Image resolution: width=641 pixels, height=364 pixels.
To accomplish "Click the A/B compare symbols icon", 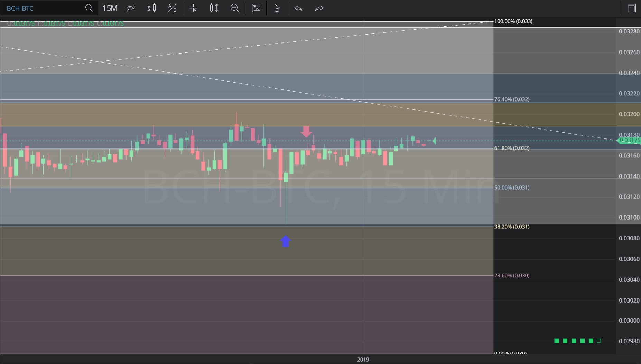I will coord(172,8).
